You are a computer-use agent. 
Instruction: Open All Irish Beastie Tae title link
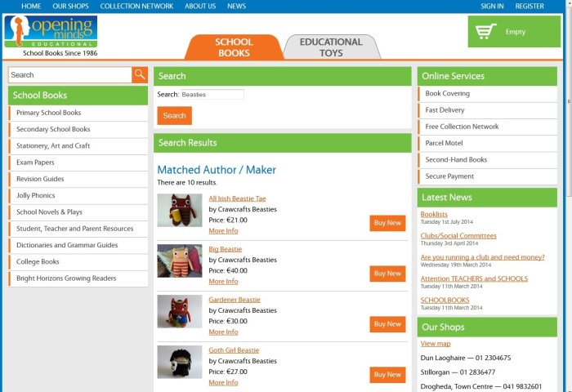tap(237, 198)
